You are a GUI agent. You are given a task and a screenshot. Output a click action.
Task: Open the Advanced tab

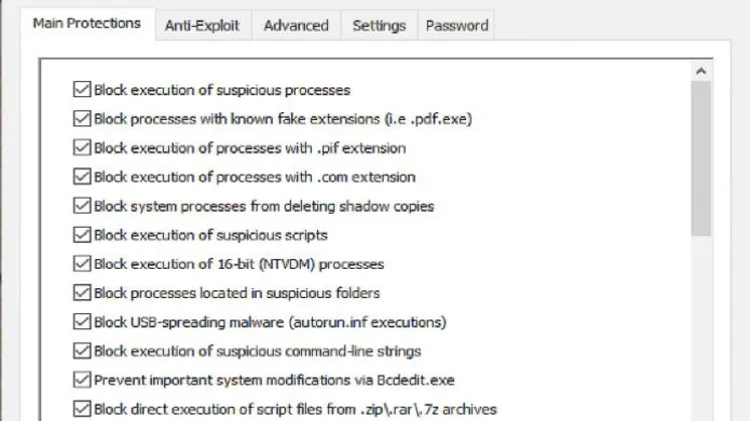pos(296,25)
